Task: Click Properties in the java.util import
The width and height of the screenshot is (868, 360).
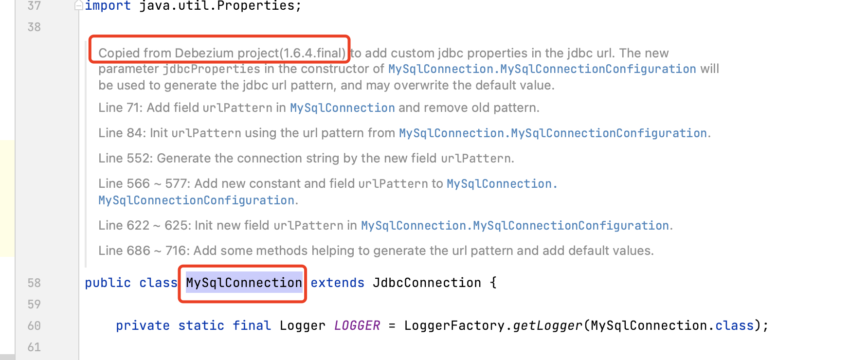Action: pyautogui.click(x=255, y=6)
